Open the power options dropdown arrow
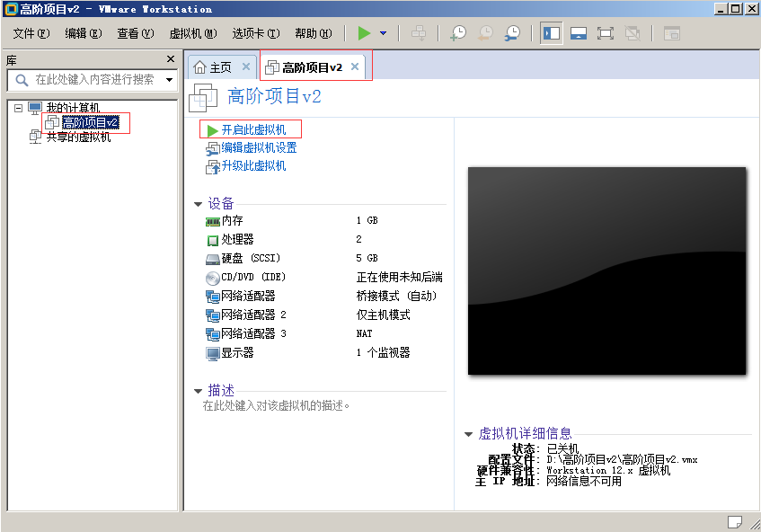761x532 pixels. tap(383, 33)
